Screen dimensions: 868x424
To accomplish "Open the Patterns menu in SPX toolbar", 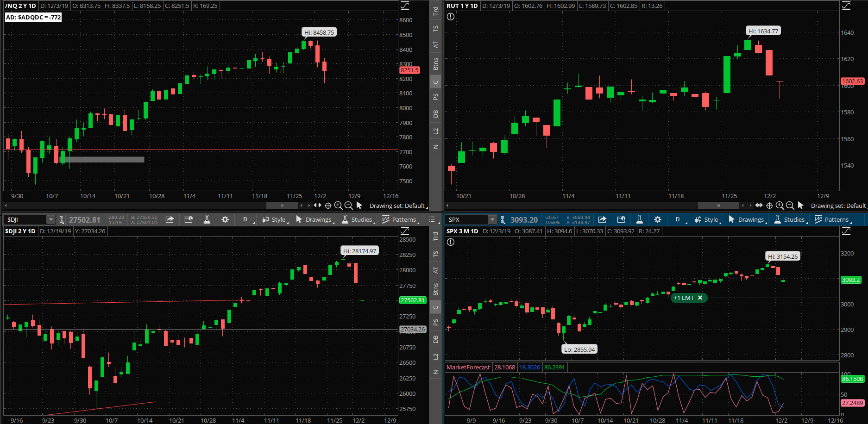I will coord(833,219).
